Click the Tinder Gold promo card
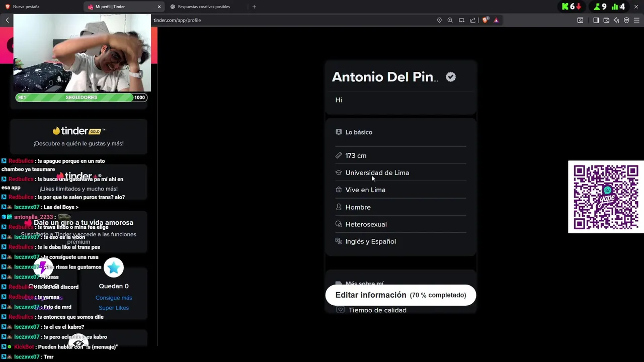This screenshot has width=644, height=362. (78, 136)
